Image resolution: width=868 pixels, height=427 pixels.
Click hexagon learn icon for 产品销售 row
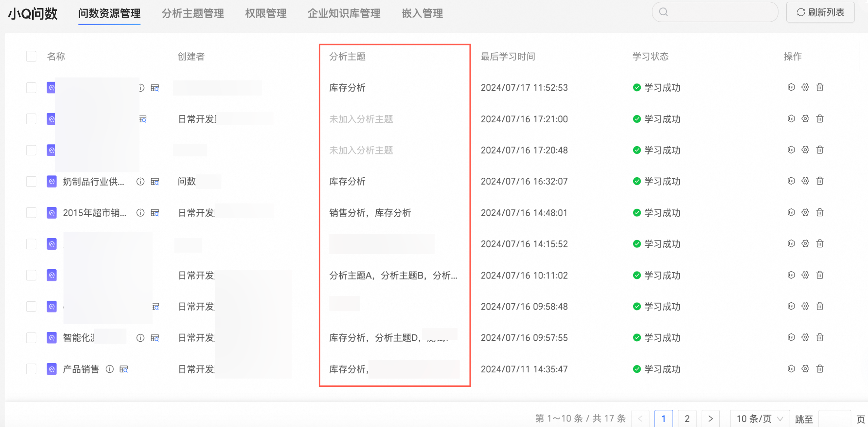[x=791, y=369]
